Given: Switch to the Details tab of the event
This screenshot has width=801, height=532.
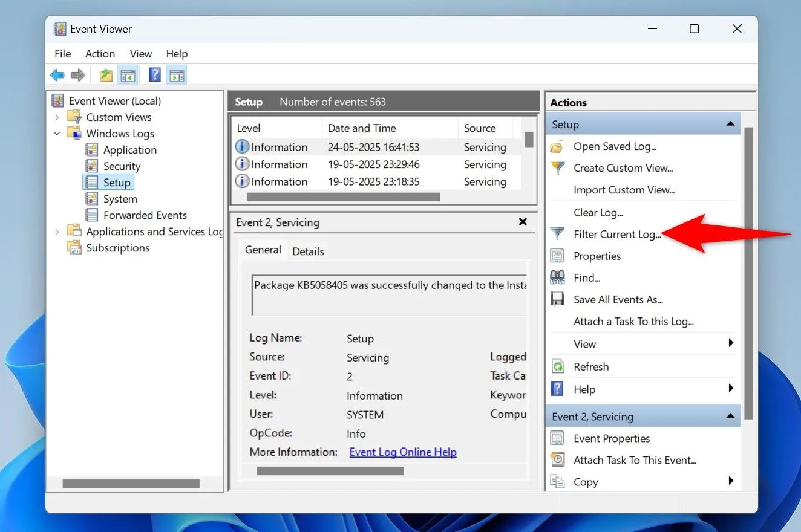Looking at the screenshot, I should [x=309, y=250].
